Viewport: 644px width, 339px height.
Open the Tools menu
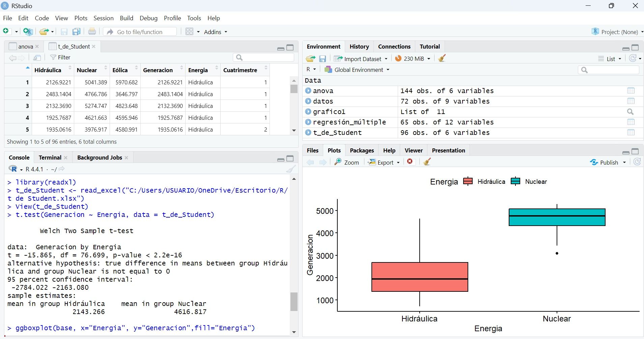(194, 18)
